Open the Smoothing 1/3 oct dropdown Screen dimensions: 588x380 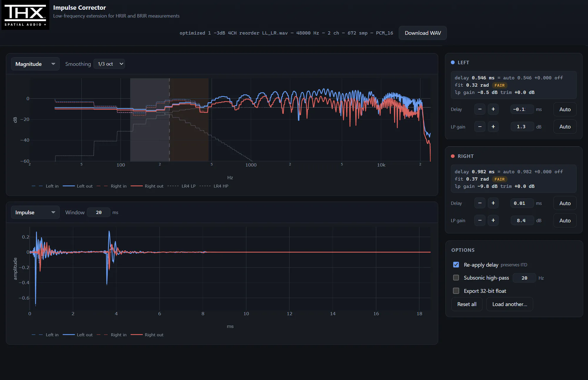click(109, 64)
